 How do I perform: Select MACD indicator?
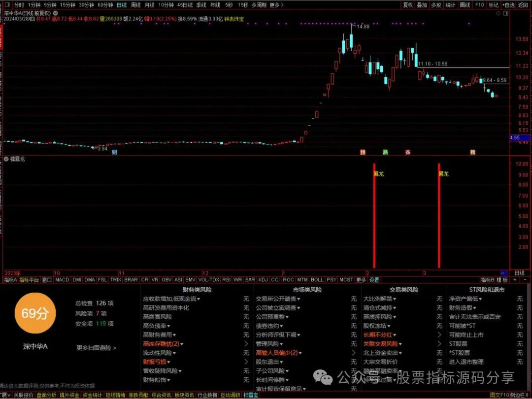[x=62, y=279]
